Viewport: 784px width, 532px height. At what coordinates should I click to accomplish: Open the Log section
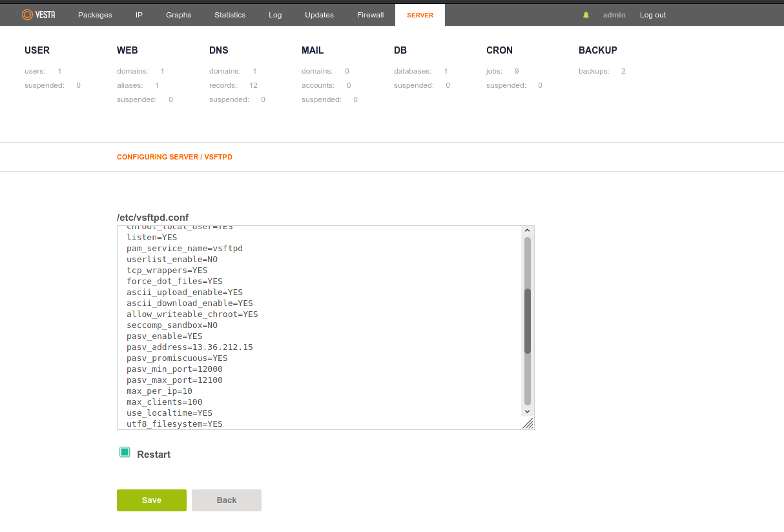275,14
